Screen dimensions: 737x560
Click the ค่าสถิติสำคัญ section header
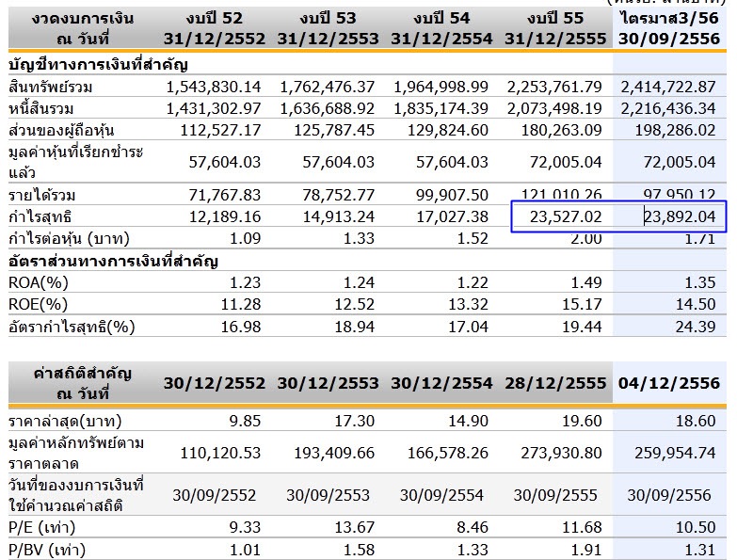click(x=83, y=374)
